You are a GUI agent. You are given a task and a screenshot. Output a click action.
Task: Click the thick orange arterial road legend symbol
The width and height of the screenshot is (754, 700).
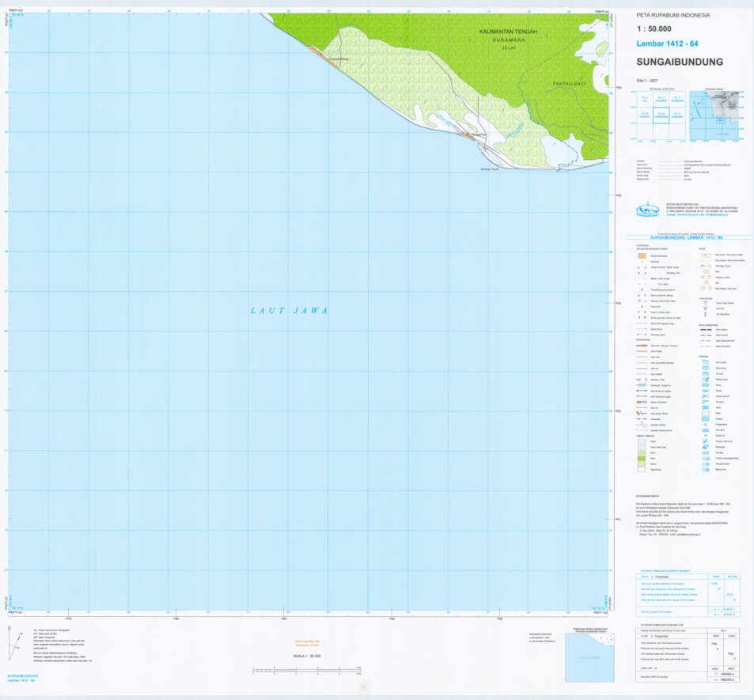pyautogui.click(x=642, y=346)
